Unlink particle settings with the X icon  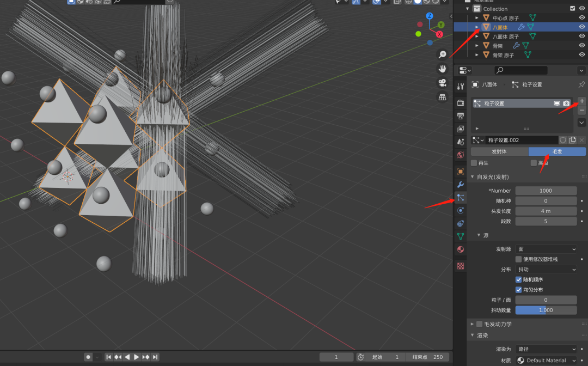pos(581,140)
